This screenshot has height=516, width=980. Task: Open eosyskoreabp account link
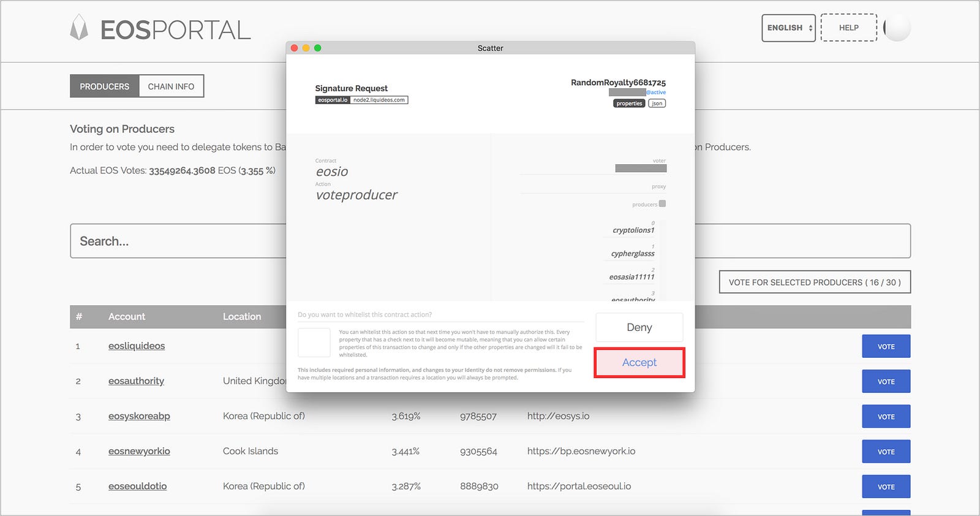click(x=139, y=416)
